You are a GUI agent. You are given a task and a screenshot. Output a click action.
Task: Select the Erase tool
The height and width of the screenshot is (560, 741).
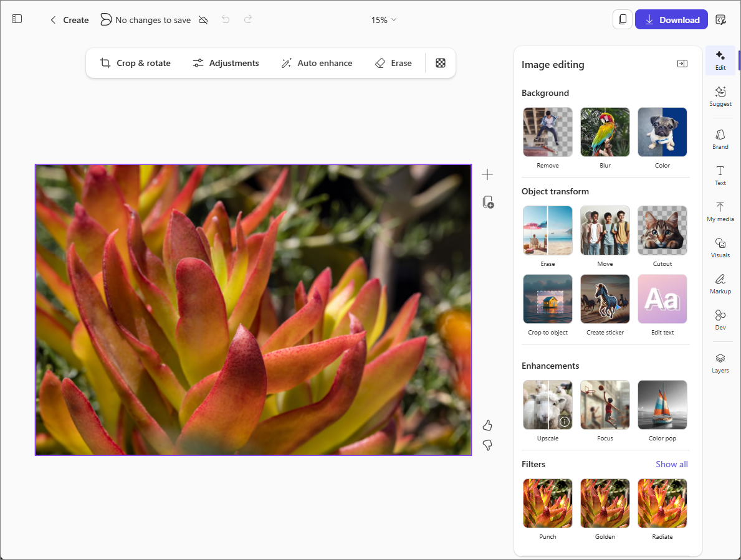[x=393, y=63]
